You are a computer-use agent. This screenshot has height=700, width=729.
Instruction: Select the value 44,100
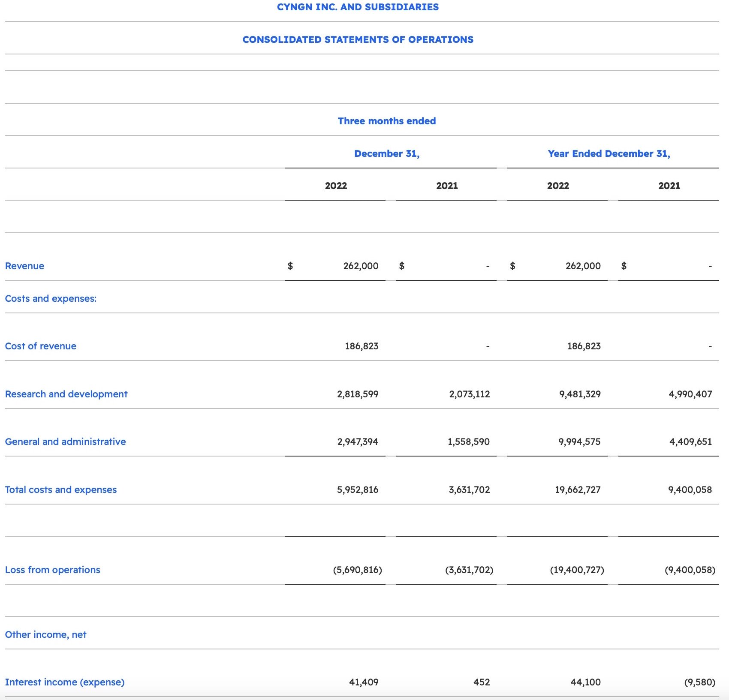point(586,682)
